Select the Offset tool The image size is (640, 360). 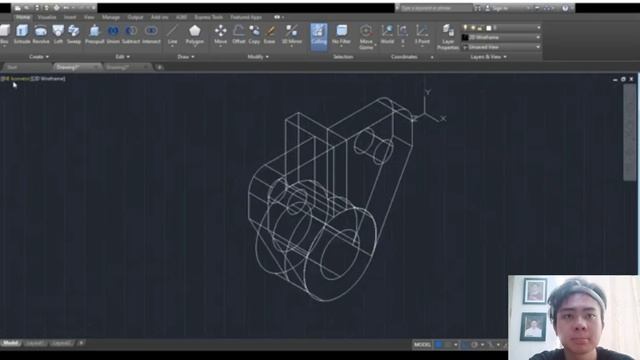[x=239, y=34]
